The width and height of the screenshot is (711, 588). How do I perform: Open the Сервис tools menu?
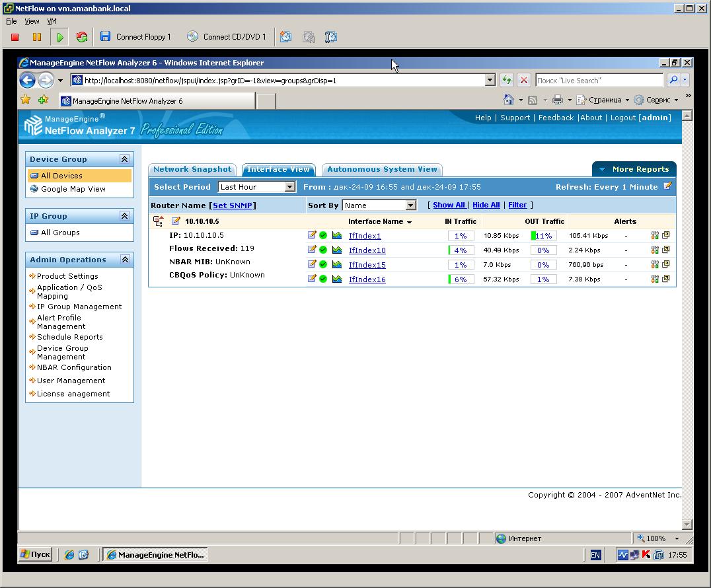tap(655, 100)
